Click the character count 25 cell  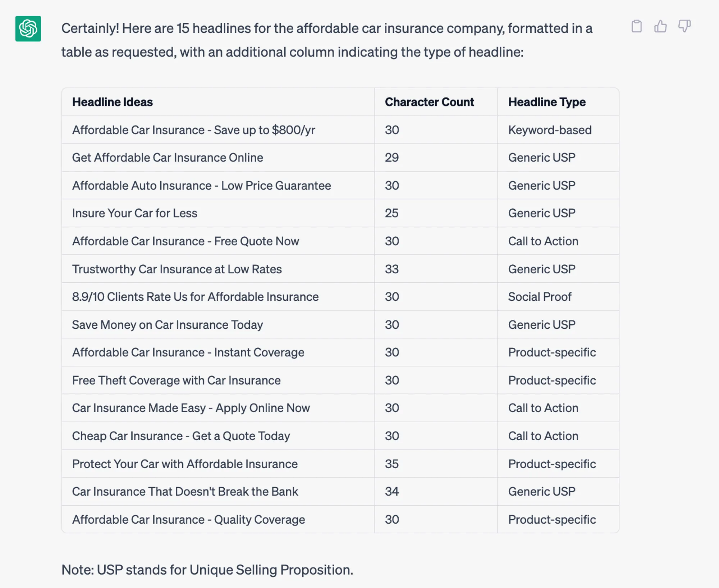point(392,213)
